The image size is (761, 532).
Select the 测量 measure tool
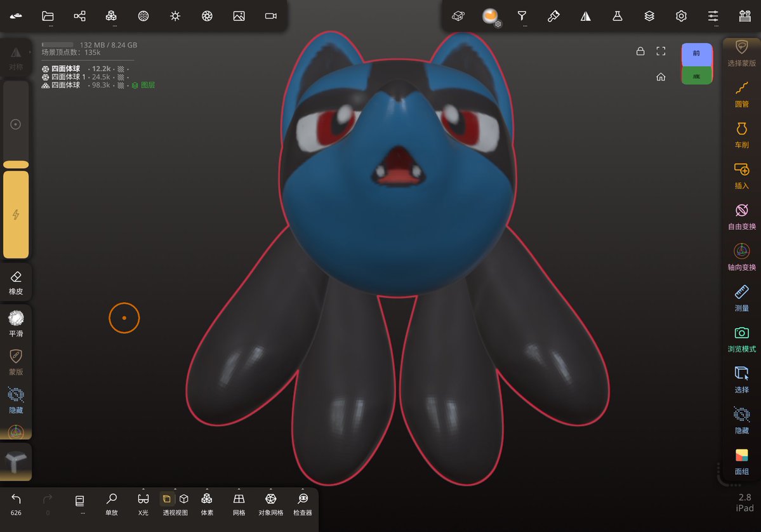pos(741,298)
